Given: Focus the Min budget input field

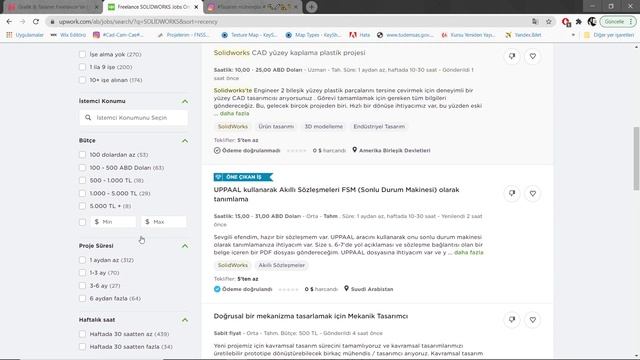Looking at the screenshot, I should click(x=113, y=222).
